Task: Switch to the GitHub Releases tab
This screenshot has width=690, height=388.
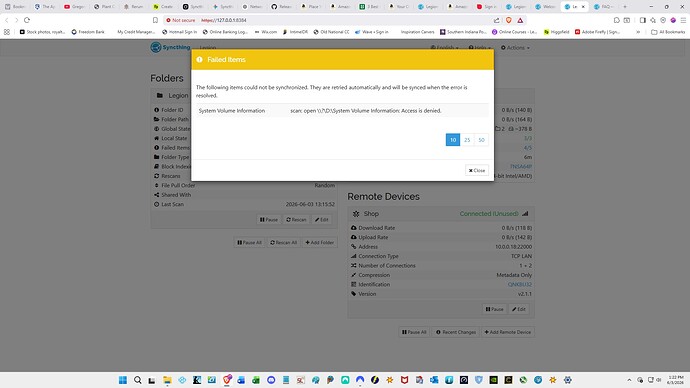Action: click(x=282, y=7)
